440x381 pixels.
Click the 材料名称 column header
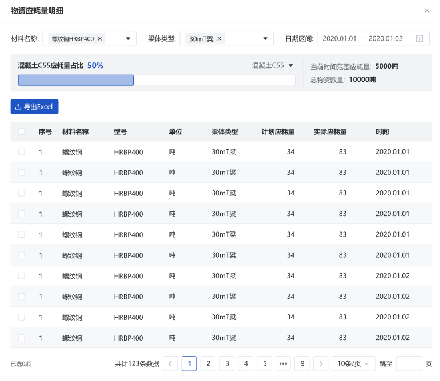tap(75, 132)
